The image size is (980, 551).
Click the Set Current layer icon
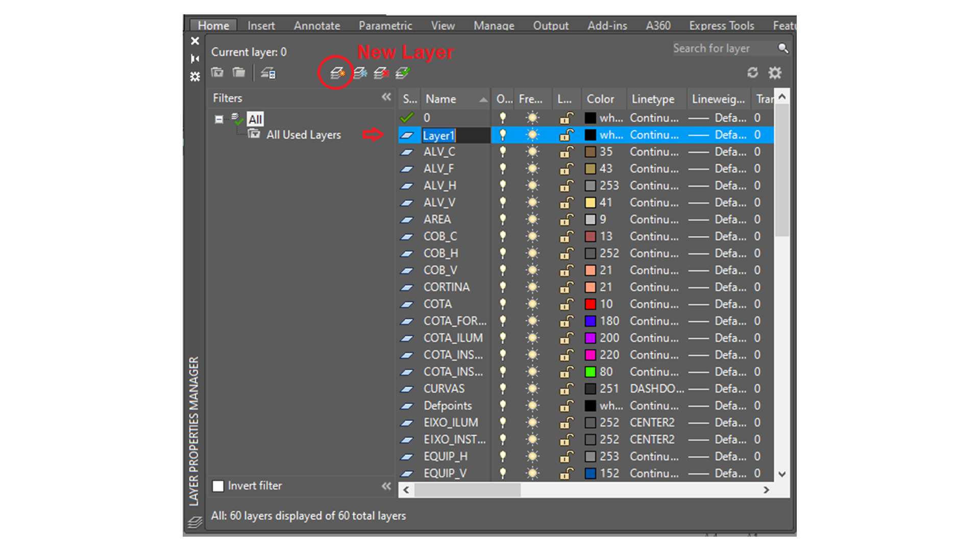tap(403, 73)
